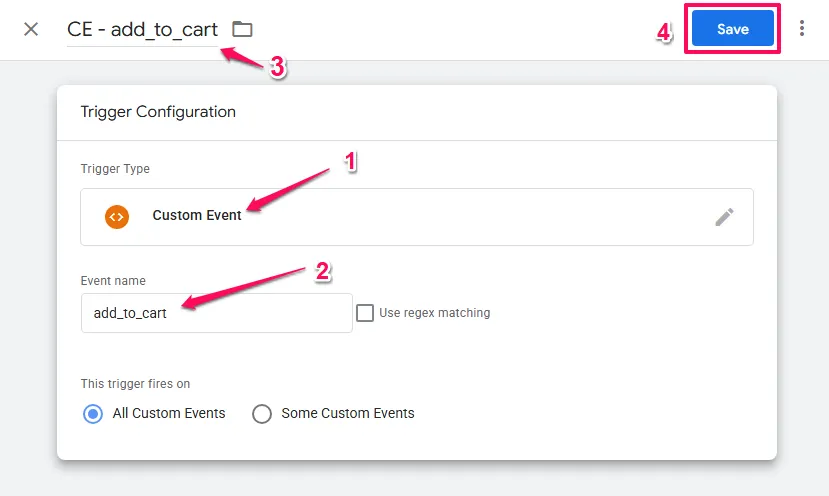829x496 pixels.
Task: Enable the 'Use regex matching' checkbox
Action: [366, 313]
